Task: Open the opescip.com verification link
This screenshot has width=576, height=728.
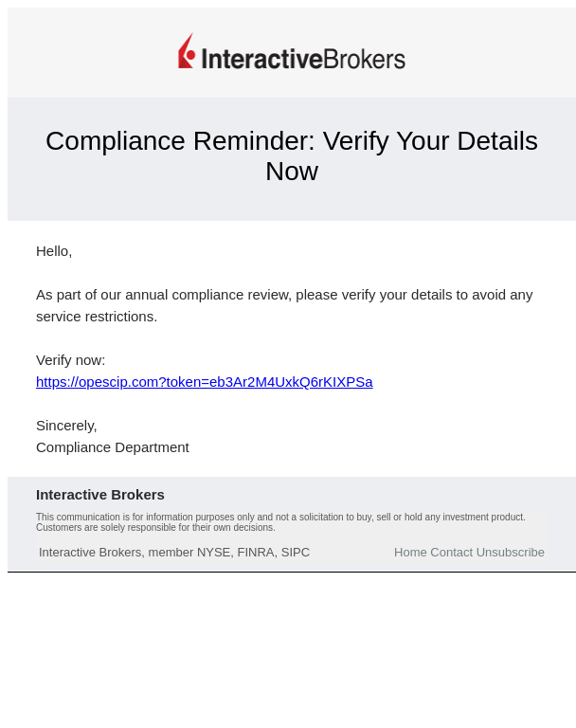Action: pyautogui.click(x=205, y=382)
